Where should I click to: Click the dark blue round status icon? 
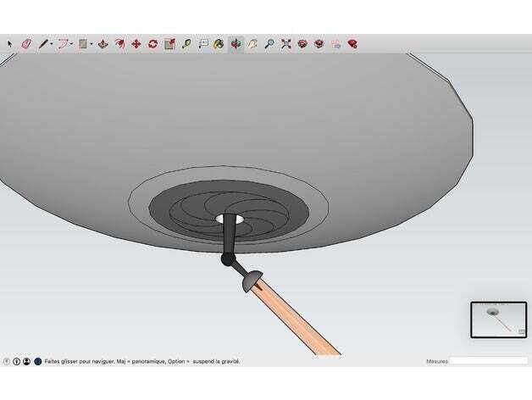37,361
